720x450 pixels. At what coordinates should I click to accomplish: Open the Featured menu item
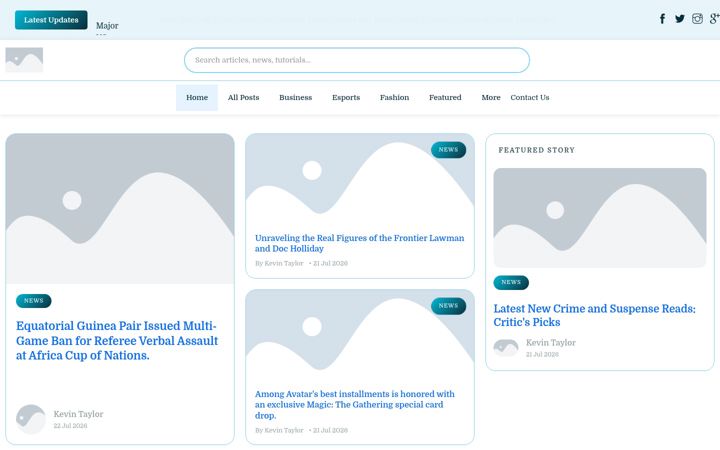(x=445, y=98)
